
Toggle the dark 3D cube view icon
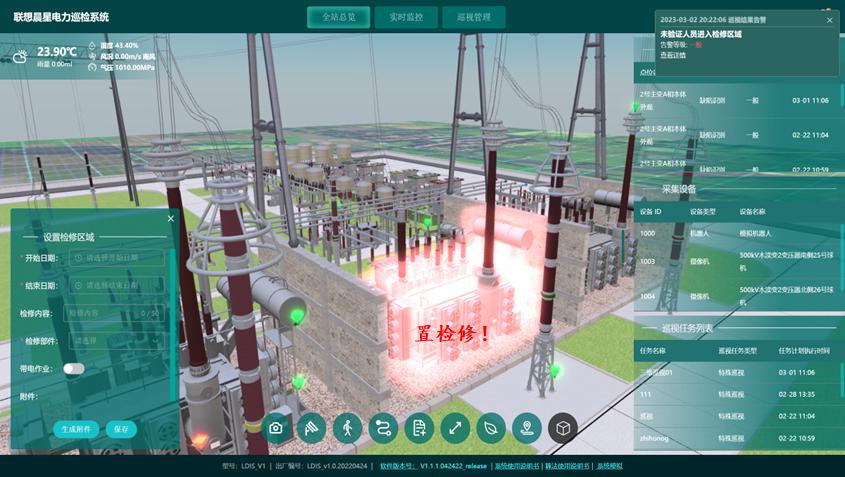click(563, 428)
